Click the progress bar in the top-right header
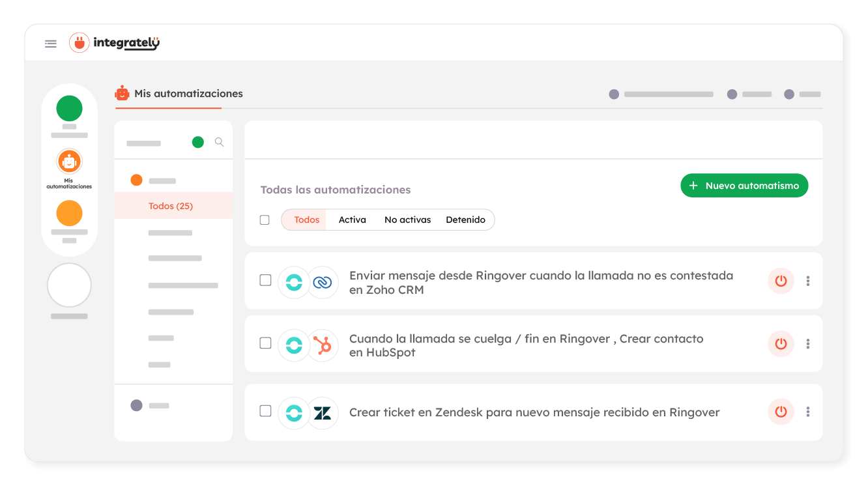Viewport: 868px width, 486px height. [669, 94]
